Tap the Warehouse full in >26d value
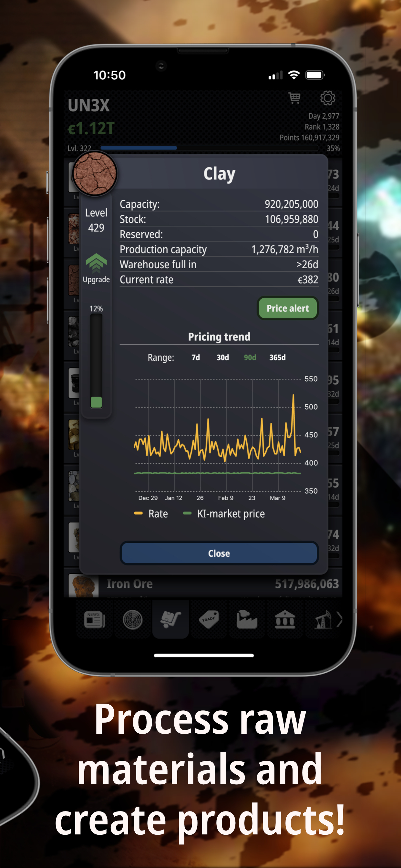 [307, 264]
